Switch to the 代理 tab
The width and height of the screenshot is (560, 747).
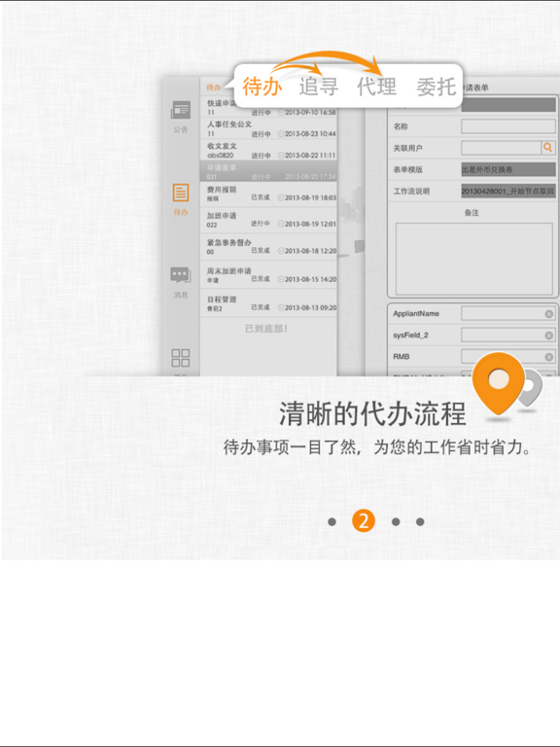[x=376, y=87]
